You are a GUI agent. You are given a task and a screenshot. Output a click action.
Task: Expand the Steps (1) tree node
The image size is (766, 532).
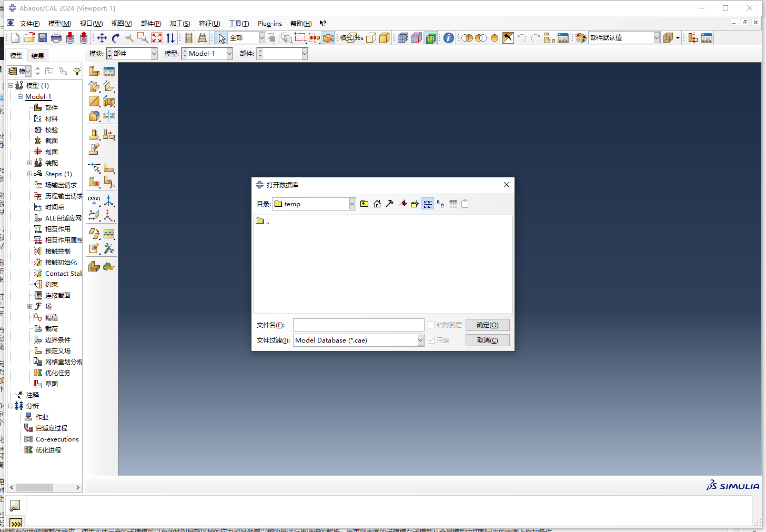point(29,174)
